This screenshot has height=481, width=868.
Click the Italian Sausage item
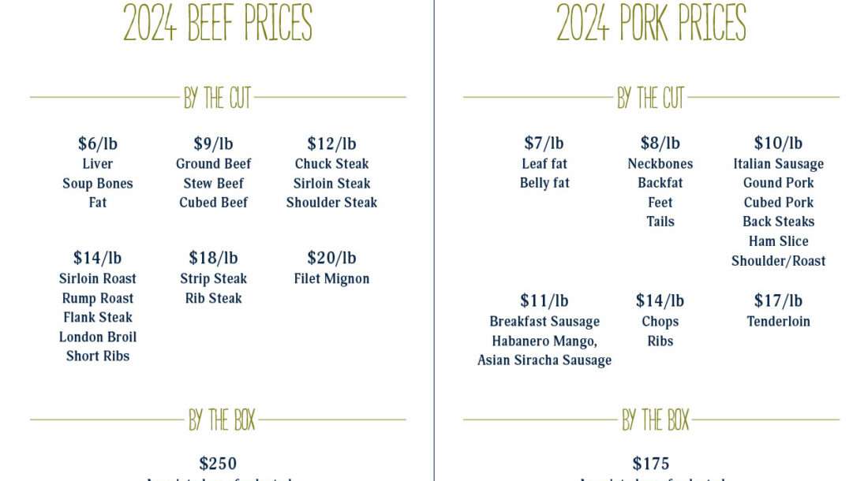tap(778, 164)
